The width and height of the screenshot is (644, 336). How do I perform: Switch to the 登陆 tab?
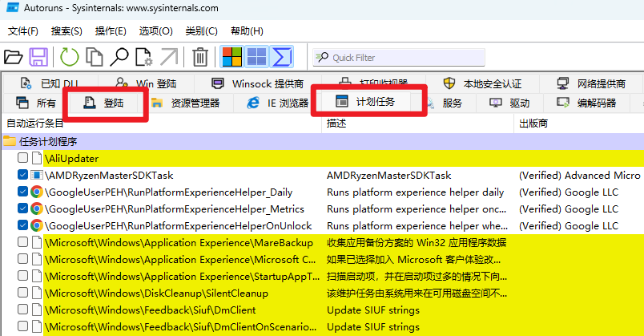pyautogui.click(x=104, y=103)
